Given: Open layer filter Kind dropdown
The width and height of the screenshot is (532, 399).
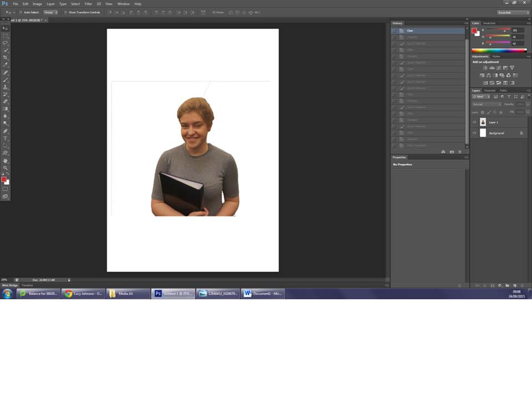Looking at the screenshot, I should tap(482, 96).
